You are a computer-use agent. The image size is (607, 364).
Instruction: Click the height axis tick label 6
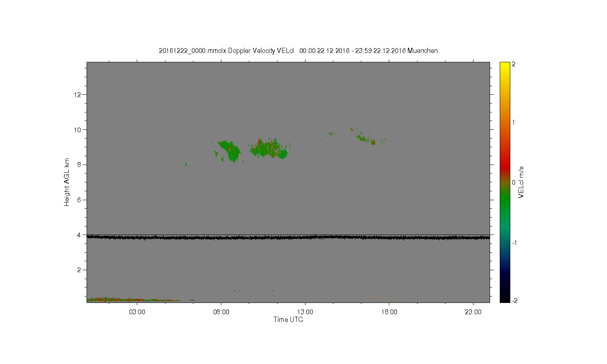(x=80, y=200)
